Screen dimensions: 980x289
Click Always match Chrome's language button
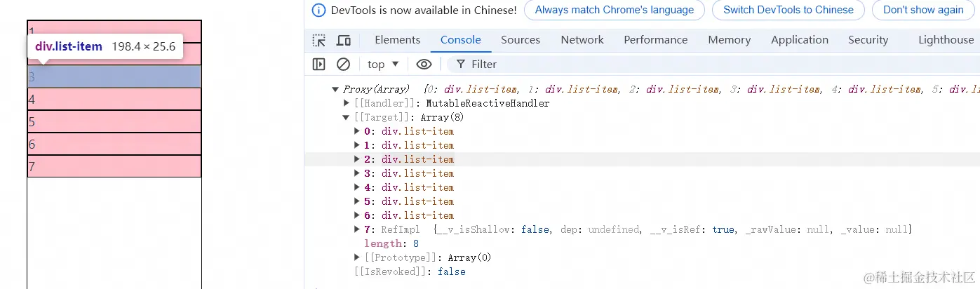click(615, 10)
